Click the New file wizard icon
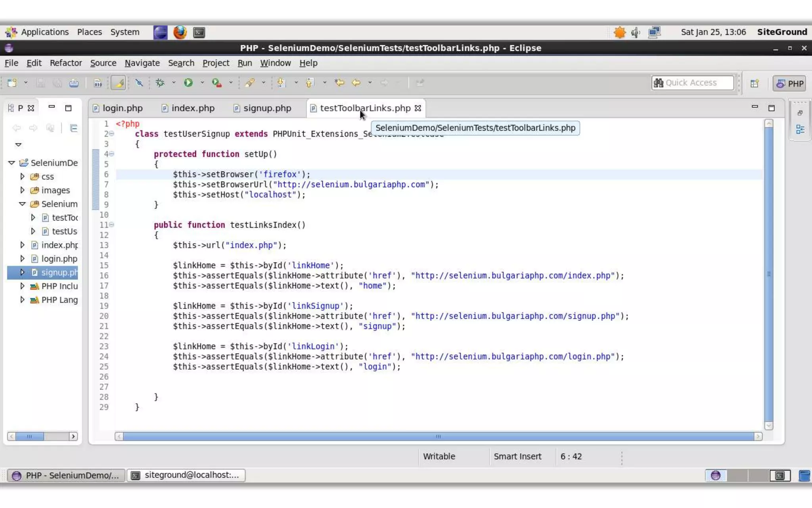 click(x=12, y=83)
